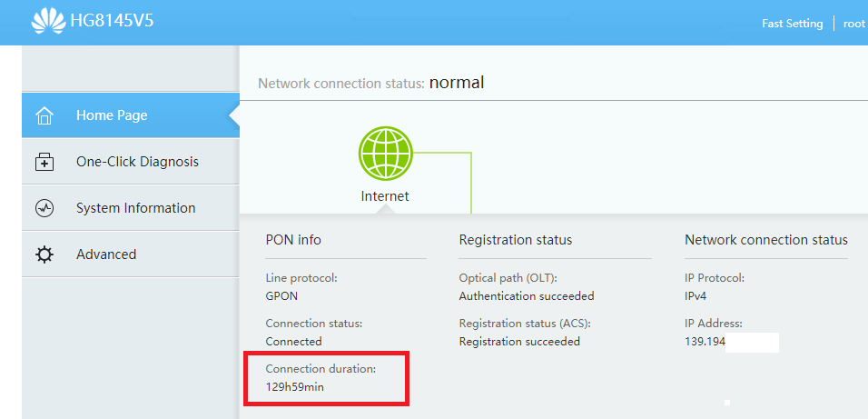
Task: Click the connection duration value 129h59min
Action: click(x=294, y=387)
